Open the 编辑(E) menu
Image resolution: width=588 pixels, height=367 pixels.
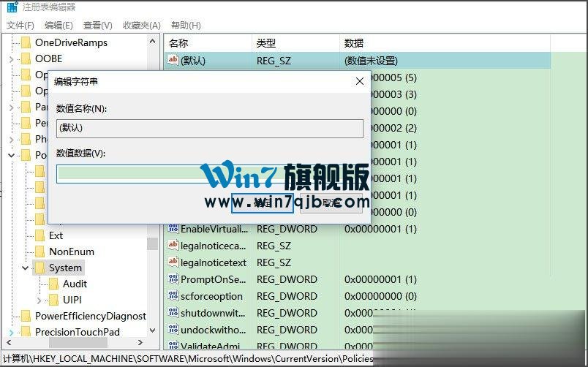pyautogui.click(x=59, y=25)
